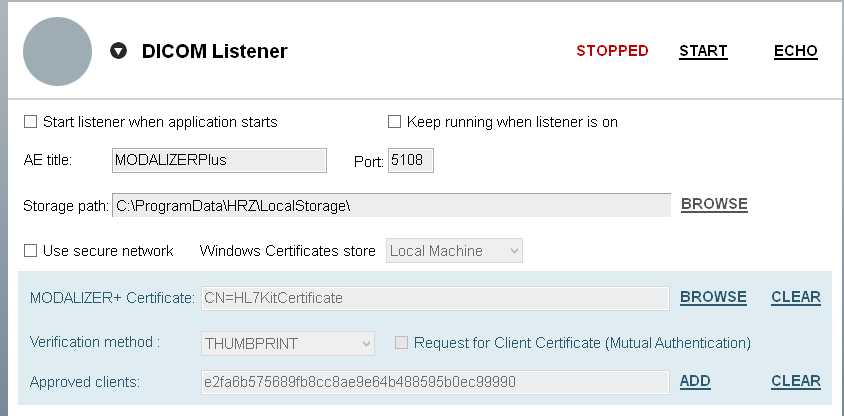Browse for the storage path folder
844x416 pixels.
[x=714, y=204]
